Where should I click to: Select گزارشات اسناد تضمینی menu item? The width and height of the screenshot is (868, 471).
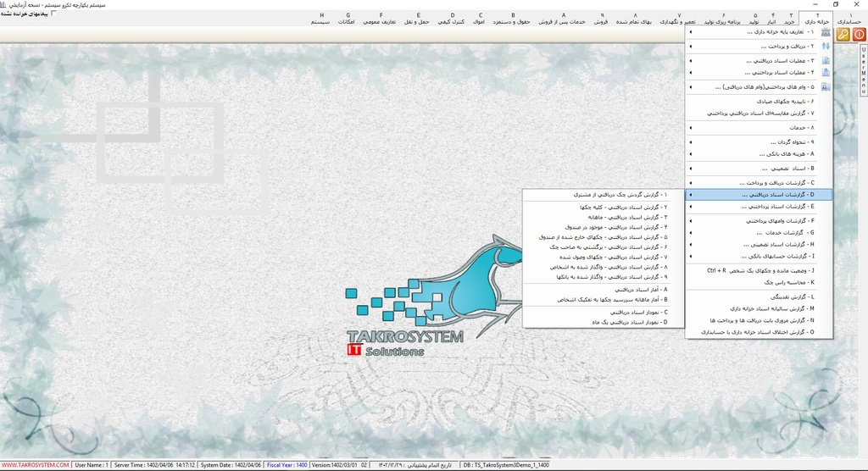(759, 244)
